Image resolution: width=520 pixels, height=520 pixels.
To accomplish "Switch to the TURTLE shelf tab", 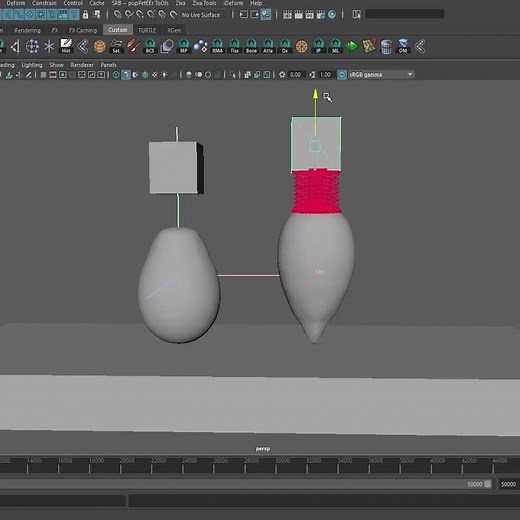I will click(147, 30).
